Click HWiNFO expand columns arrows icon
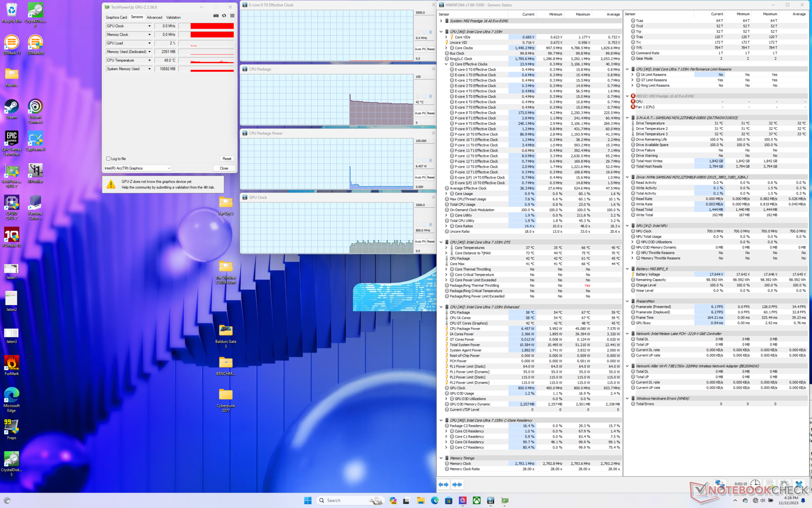 (x=443, y=484)
